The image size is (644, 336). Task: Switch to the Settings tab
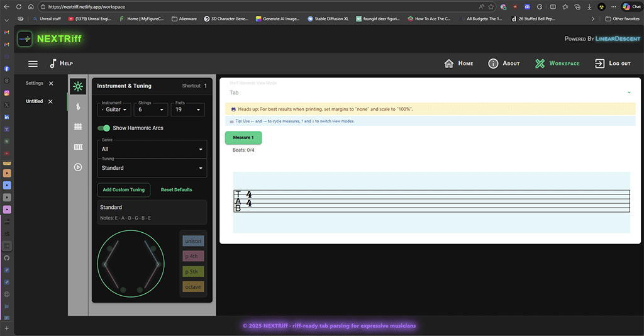coord(35,83)
